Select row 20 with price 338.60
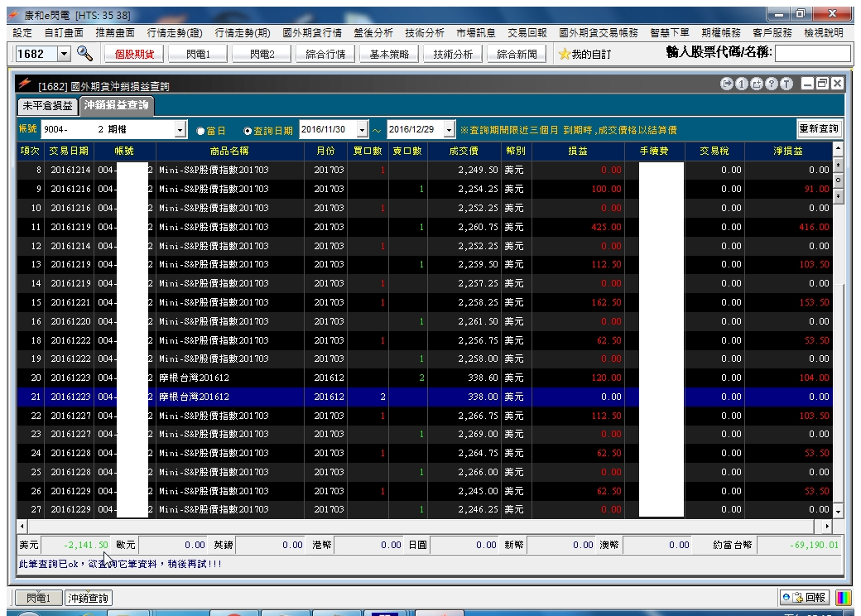This screenshot has width=861, height=616. (425, 378)
